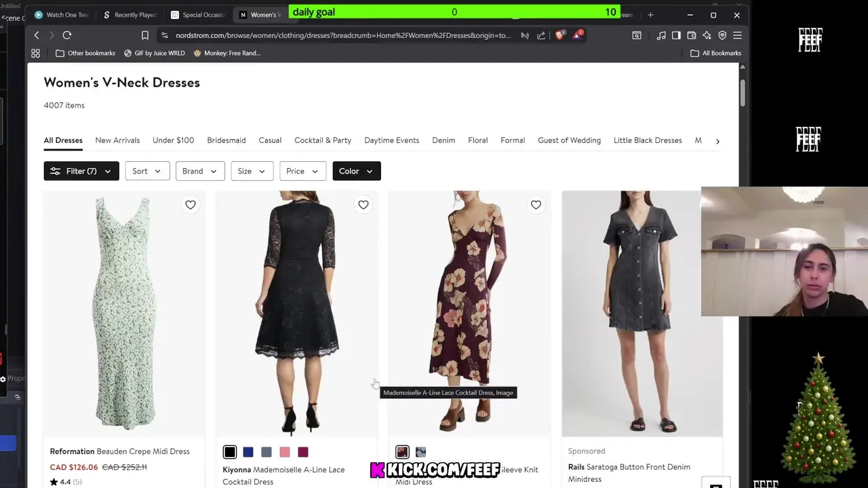
Task: Open Leo AI sparkle icon
Action: [707, 35]
